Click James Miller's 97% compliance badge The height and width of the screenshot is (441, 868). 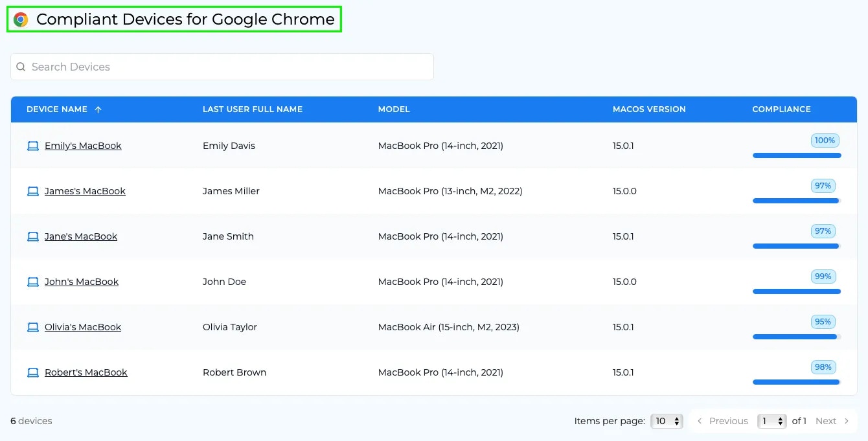[x=823, y=186]
